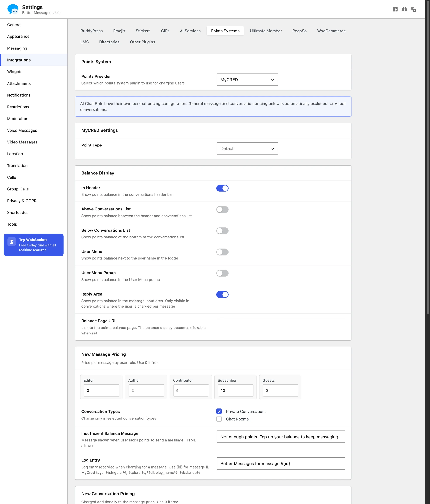The image size is (430, 504).
Task: Open Attachments settings in sidebar
Action: [x=34, y=83]
